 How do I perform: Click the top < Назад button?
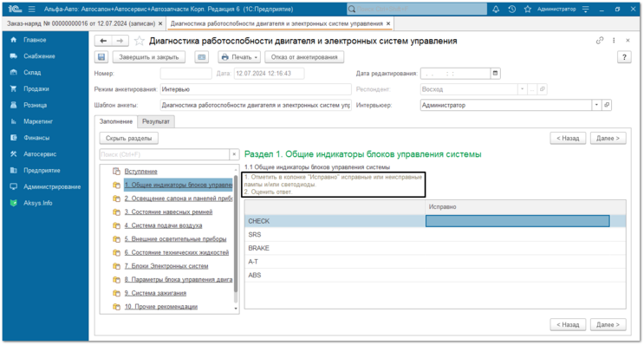568,139
